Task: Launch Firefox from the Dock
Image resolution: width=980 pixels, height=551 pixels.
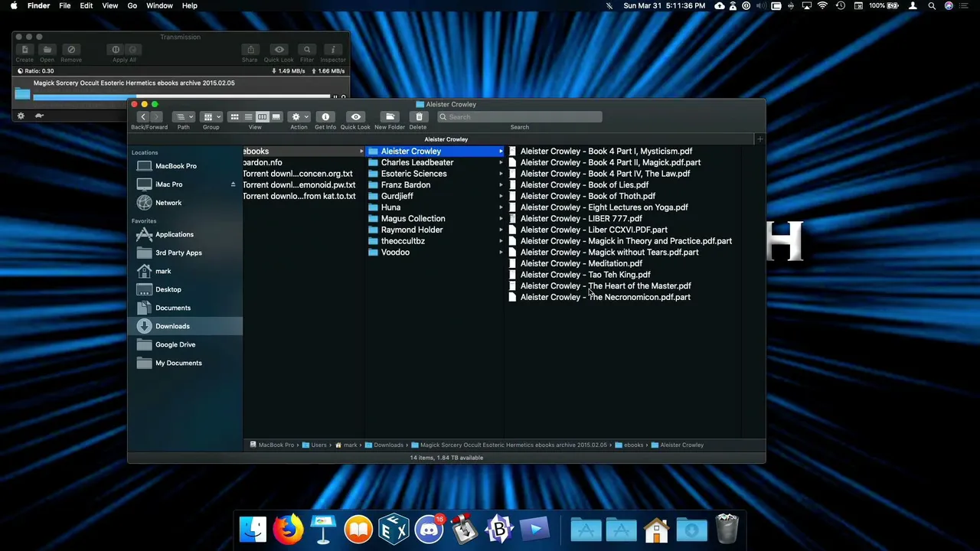Action: tap(288, 530)
